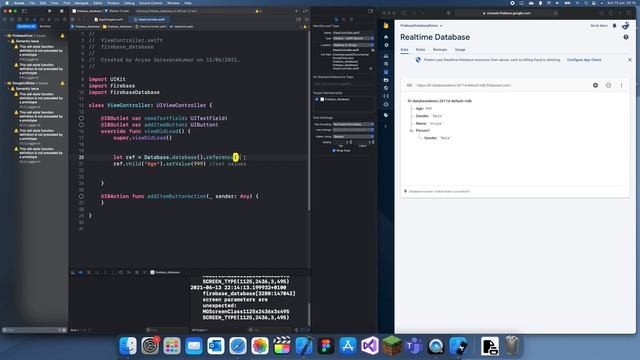Open the Realtime Database help icon

pos(626,37)
